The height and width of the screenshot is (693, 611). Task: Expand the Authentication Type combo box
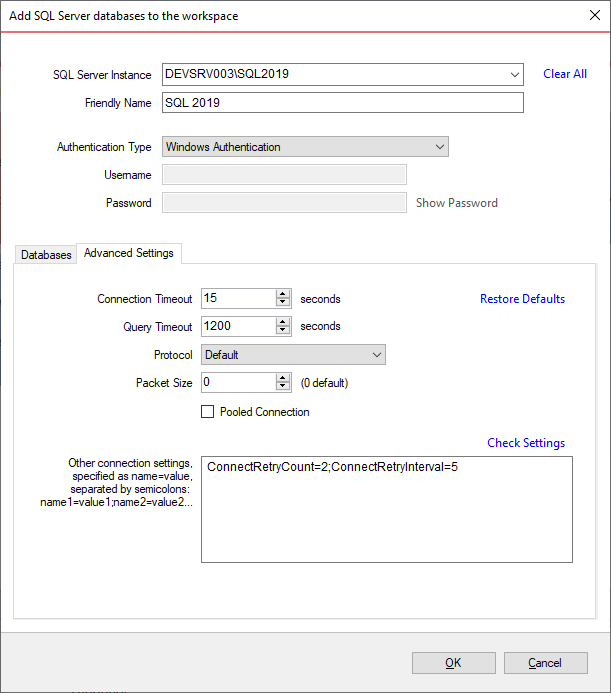(305, 147)
